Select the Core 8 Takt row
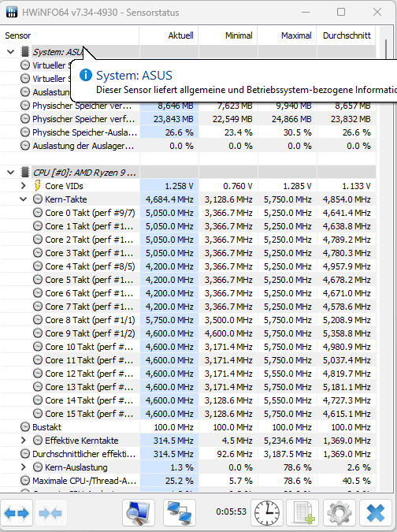The height and width of the screenshot is (532, 397). coord(188,320)
